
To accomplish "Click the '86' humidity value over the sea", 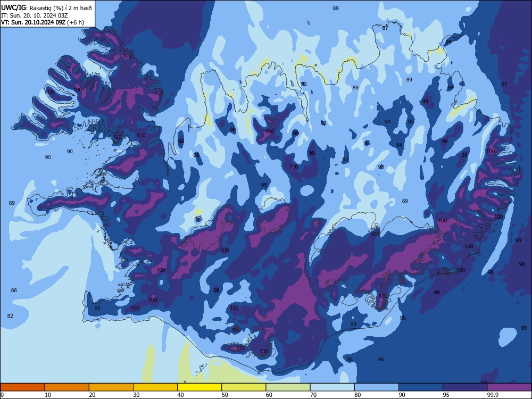I will tap(14, 290).
